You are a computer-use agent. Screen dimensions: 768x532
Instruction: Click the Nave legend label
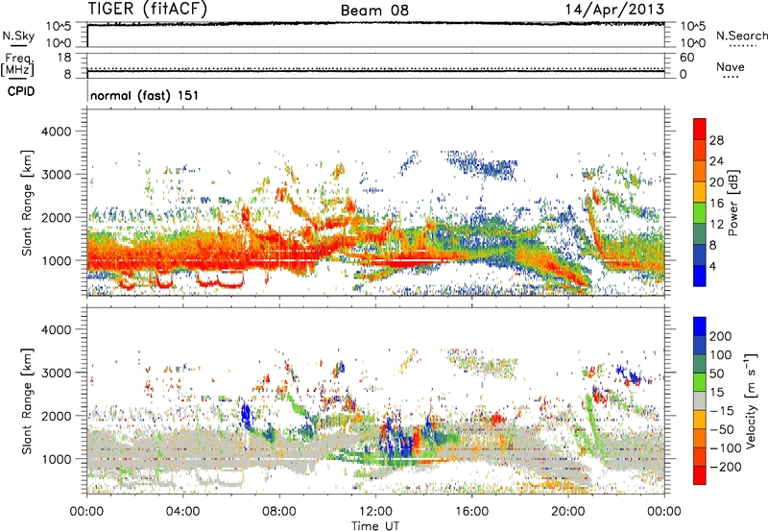(x=731, y=66)
